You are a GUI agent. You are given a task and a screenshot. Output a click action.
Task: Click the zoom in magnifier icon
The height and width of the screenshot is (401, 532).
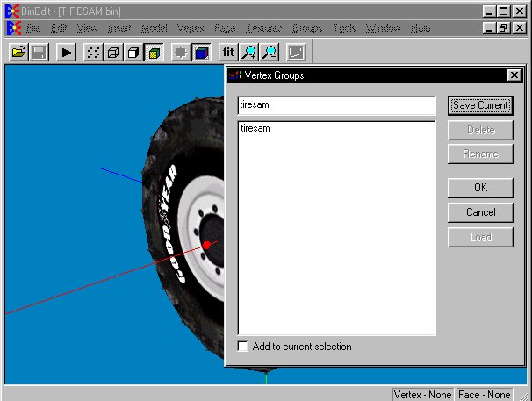click(249, 53)
